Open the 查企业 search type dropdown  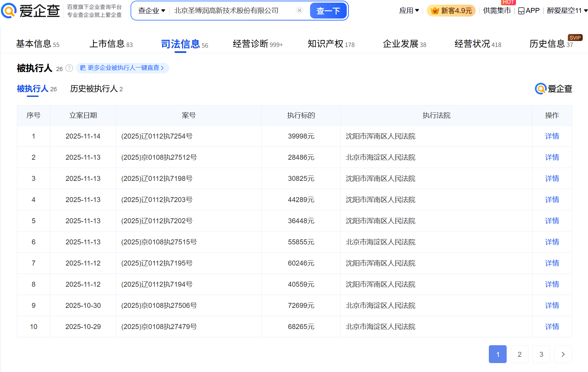pyautogui.click(x=151, y=11)
